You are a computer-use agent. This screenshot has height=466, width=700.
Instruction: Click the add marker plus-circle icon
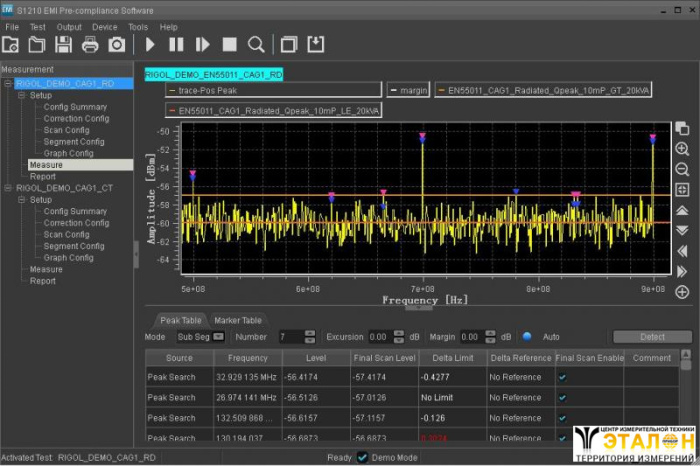(682, 292)
